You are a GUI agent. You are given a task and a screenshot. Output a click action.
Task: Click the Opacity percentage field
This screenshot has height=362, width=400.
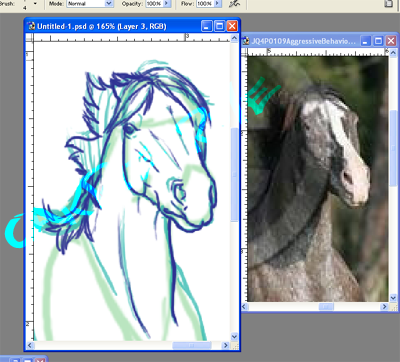coord(154,4)
